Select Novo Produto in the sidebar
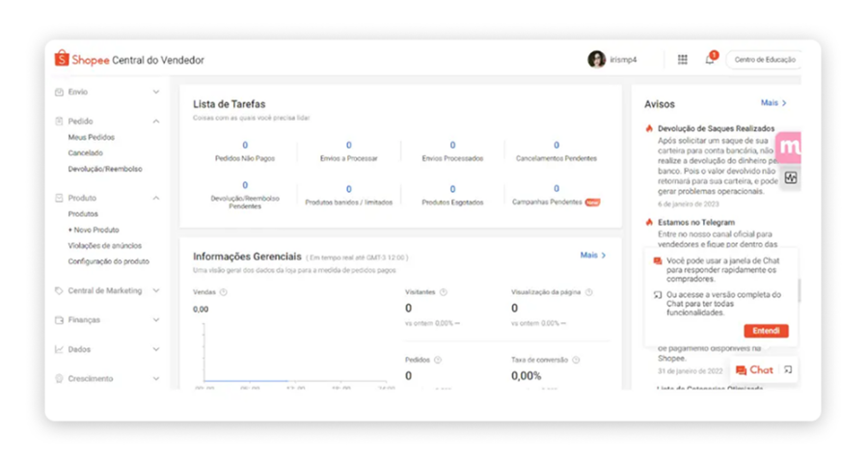The height and width of the screenshot is (461, 868). pyautogui.click(x=95, y=230)
